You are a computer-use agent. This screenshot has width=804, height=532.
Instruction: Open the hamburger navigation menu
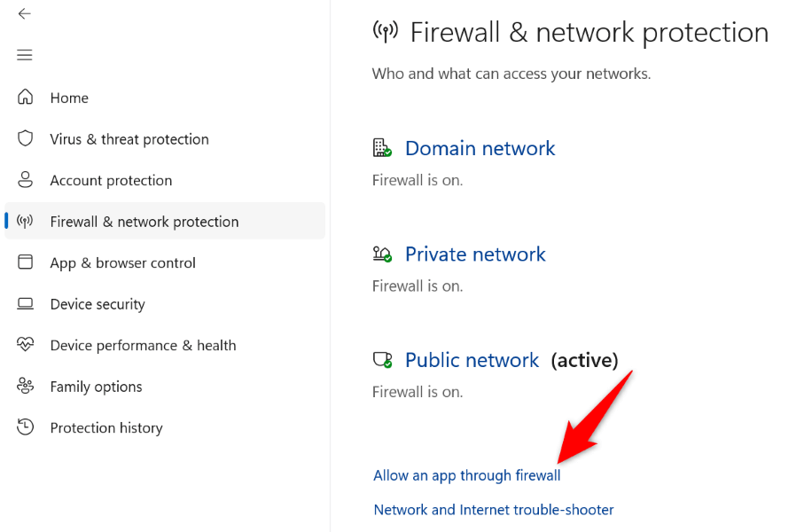coord(24,55)
